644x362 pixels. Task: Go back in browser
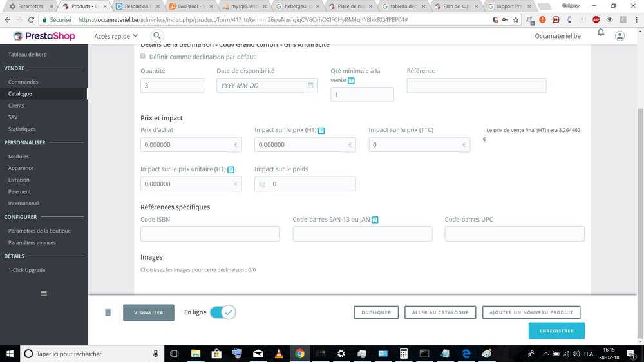8,20
